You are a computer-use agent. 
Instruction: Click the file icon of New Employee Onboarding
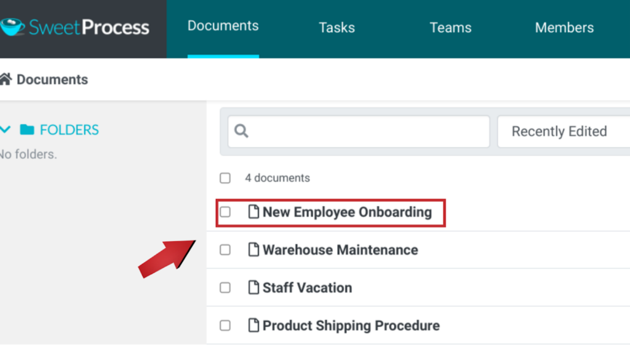tap(253, 212)
